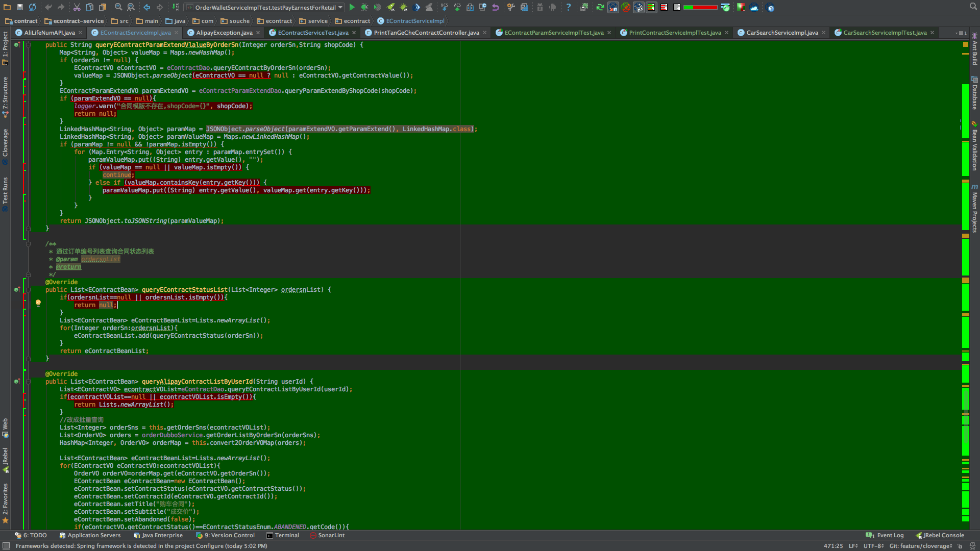Open SonarLint tool window

click(327, 535)
